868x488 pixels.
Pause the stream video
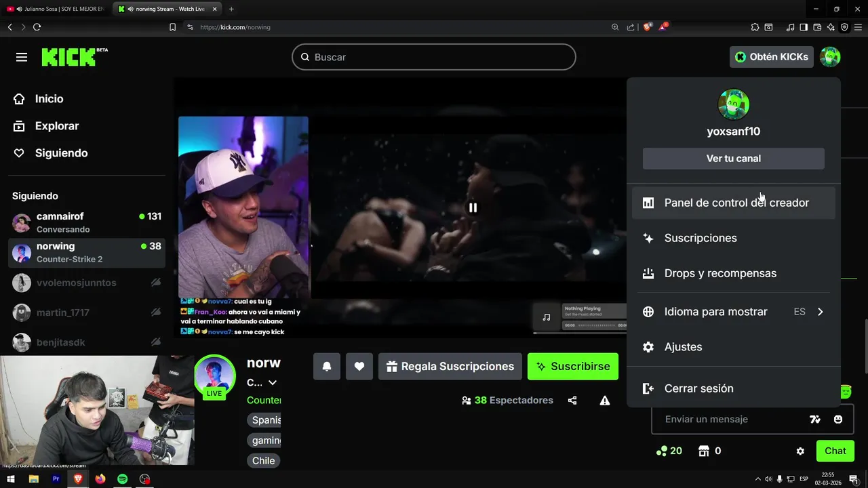pos(473,208)
